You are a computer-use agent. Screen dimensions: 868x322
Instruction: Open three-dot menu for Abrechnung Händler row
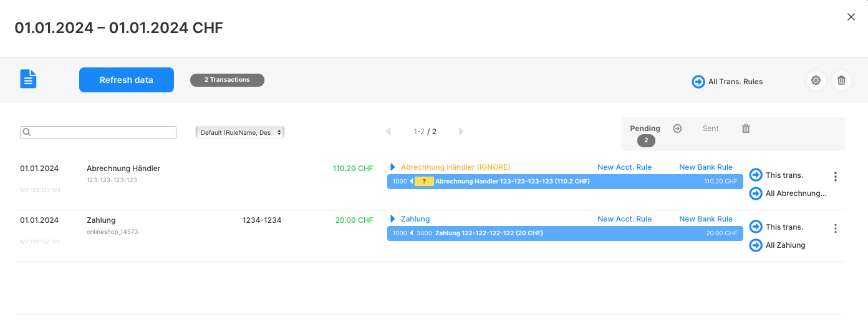pyautogui.click(x=836, y=177)
